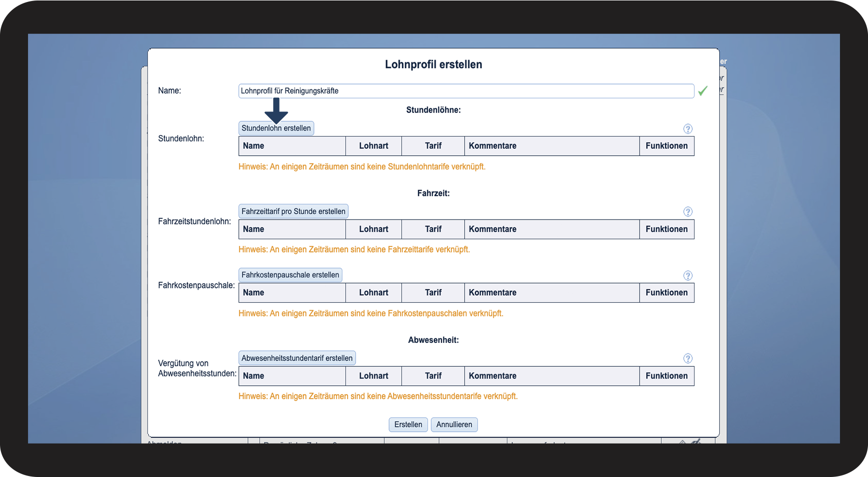Click the Lohnprofil erstellen dialog title
868x477 pixels.
pos(434,64)
